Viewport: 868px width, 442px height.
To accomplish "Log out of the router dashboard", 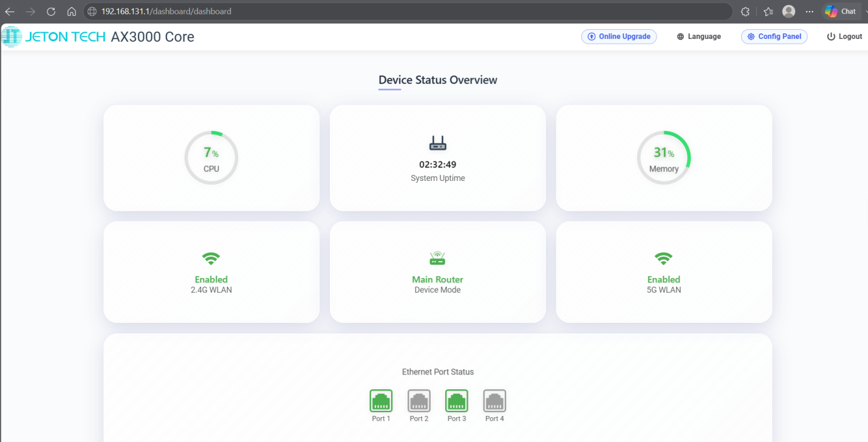I will [x=844, y=36].
